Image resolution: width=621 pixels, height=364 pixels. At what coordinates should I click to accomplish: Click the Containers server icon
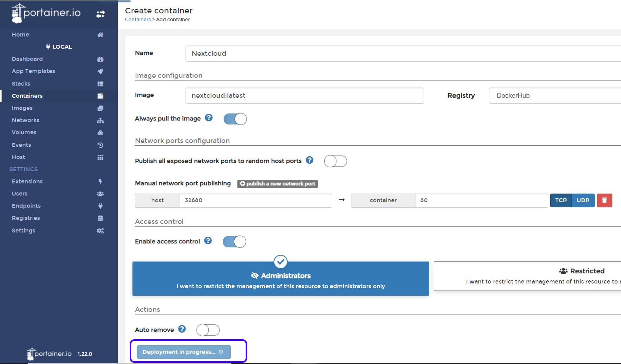click(x=100, y=96)
